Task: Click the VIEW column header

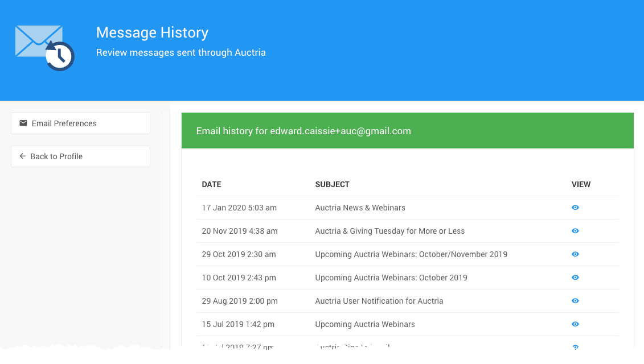Action: click(x=581, y=184)
